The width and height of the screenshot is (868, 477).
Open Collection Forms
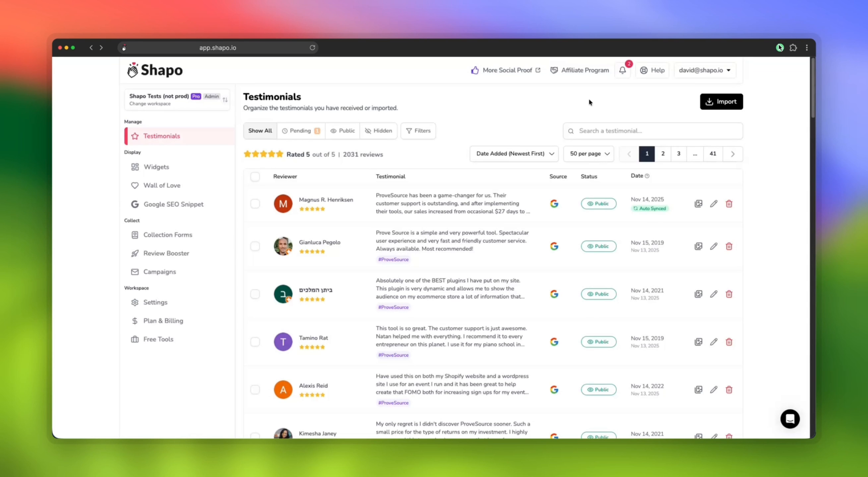(167, 235)
